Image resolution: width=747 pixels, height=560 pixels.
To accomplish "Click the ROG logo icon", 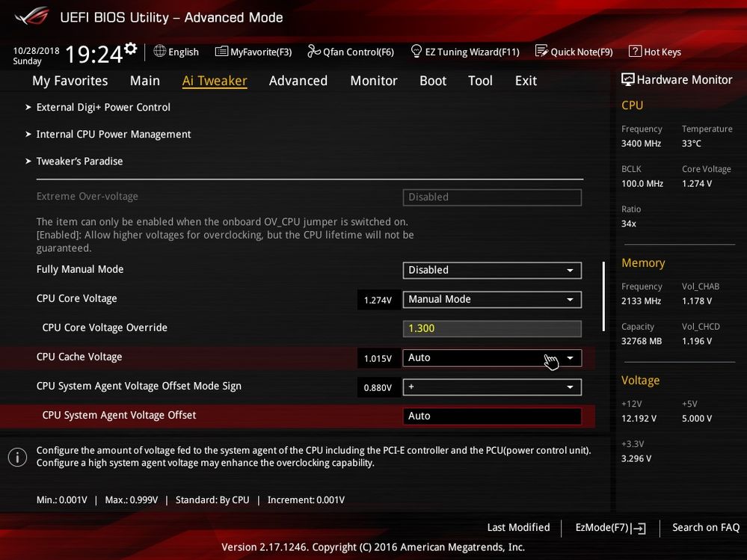I will tap(32, 16).
